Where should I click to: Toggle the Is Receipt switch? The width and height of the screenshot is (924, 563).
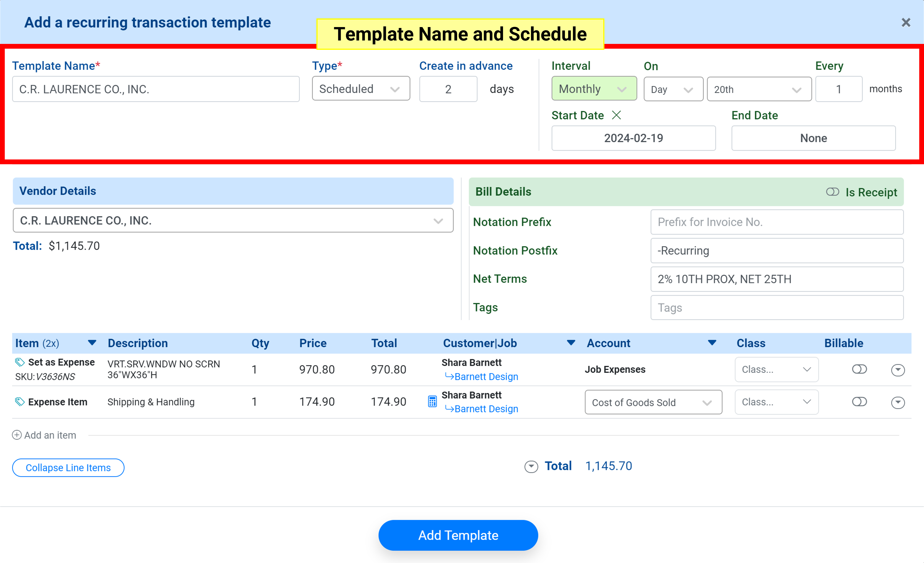(x=832, y=192)
